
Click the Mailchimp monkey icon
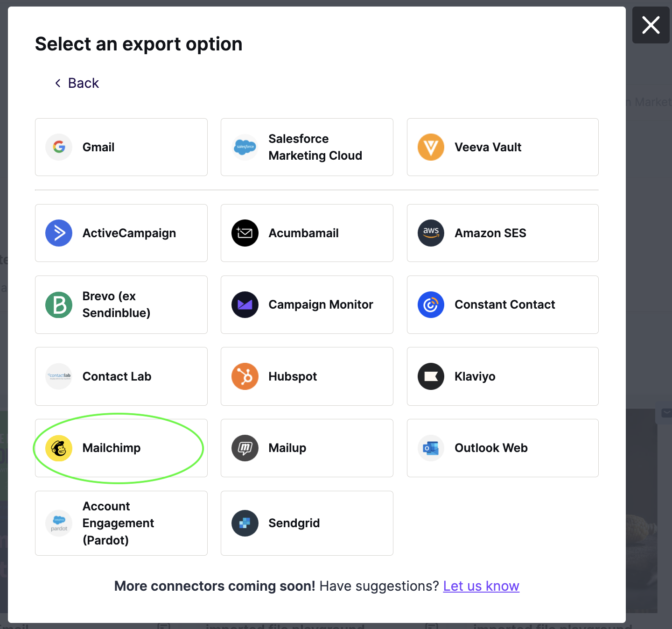tap(59, 448)
